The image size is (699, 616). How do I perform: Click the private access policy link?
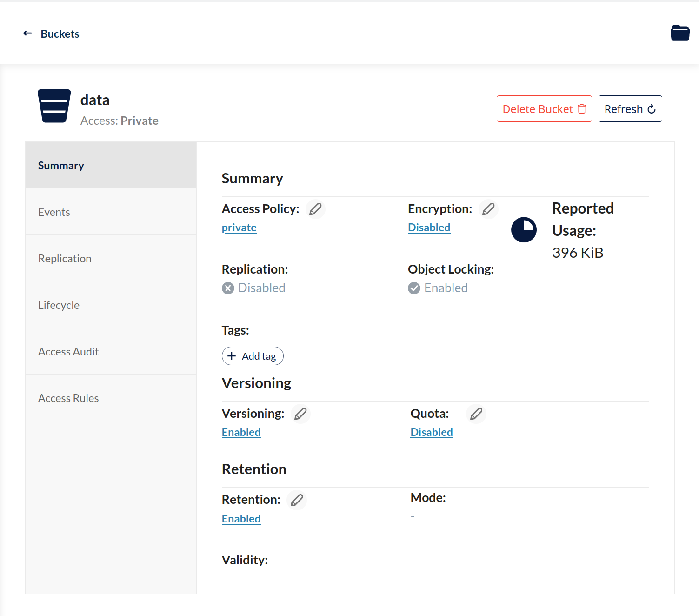click(x=239, y=228)
